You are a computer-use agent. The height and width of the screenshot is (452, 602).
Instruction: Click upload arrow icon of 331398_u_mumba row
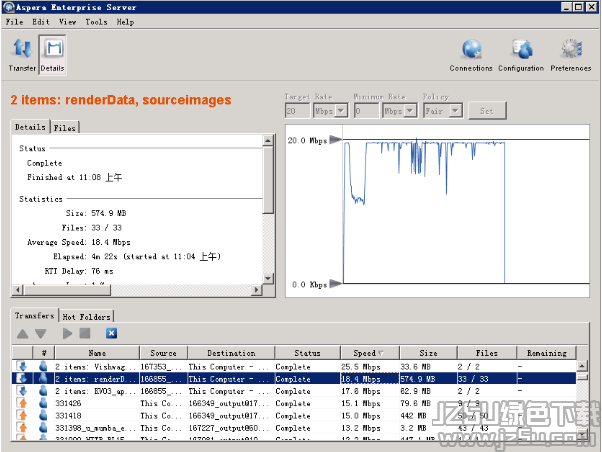pos(22,427)
